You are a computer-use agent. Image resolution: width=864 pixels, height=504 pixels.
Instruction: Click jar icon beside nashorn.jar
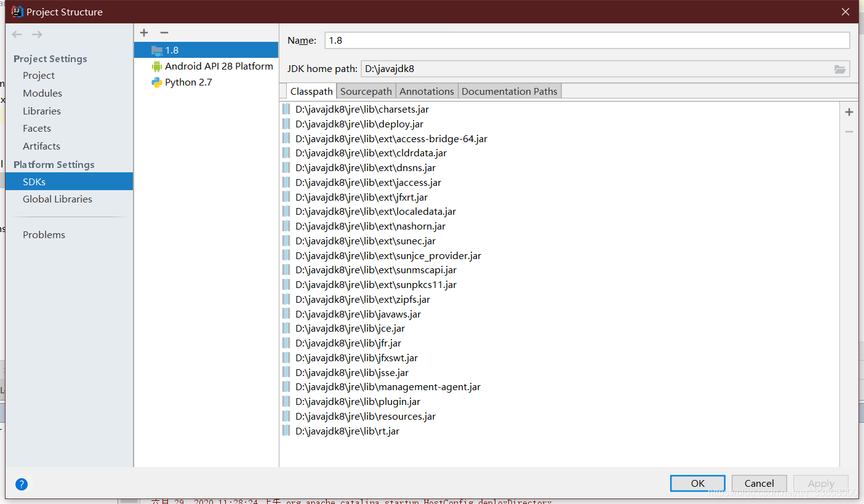286,226
